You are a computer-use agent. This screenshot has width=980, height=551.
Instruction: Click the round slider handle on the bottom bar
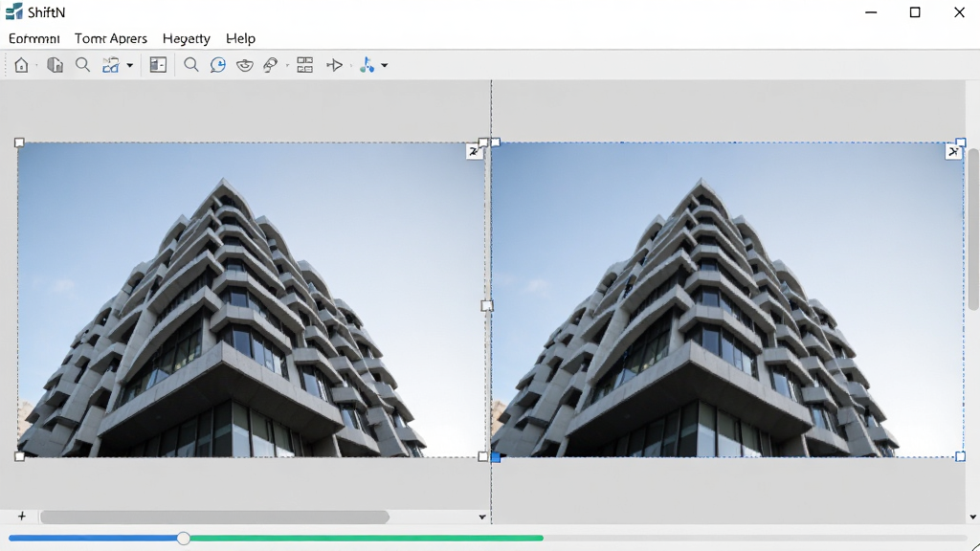[x=183, y=538]
